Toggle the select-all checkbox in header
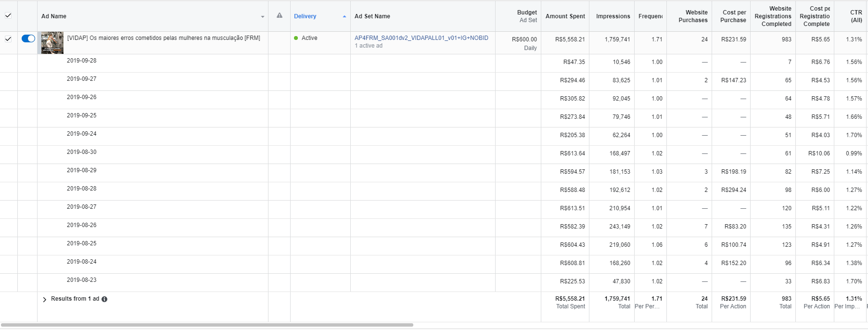Screen dimensions: 868x330 (x=8, y=15)
